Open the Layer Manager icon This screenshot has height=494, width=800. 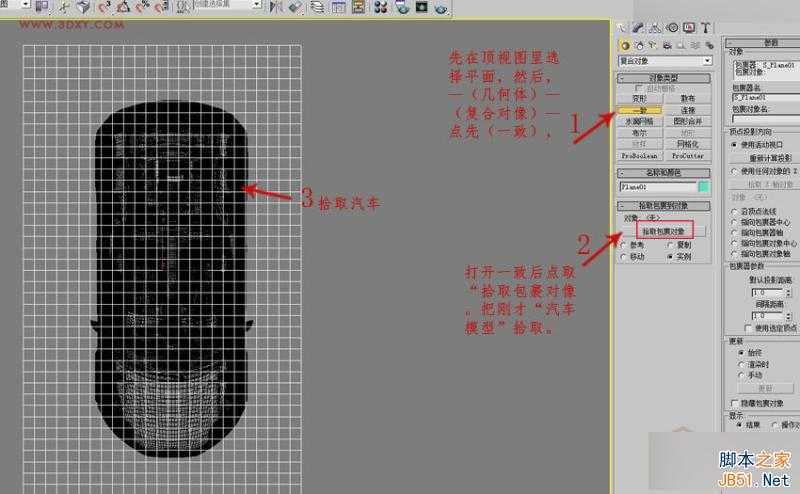(x=318, y=6)
